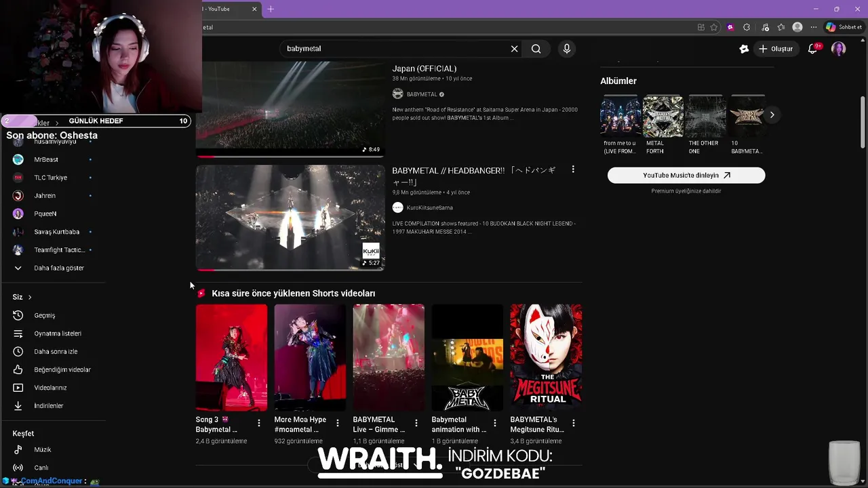This screenshot has width=868, height=488.
Task: Open YouTube account avatar menu
Action: (839, 49)
